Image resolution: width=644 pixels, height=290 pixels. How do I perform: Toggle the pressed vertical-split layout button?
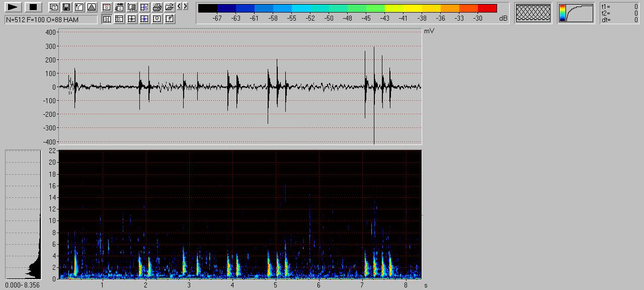click(107, 19)
